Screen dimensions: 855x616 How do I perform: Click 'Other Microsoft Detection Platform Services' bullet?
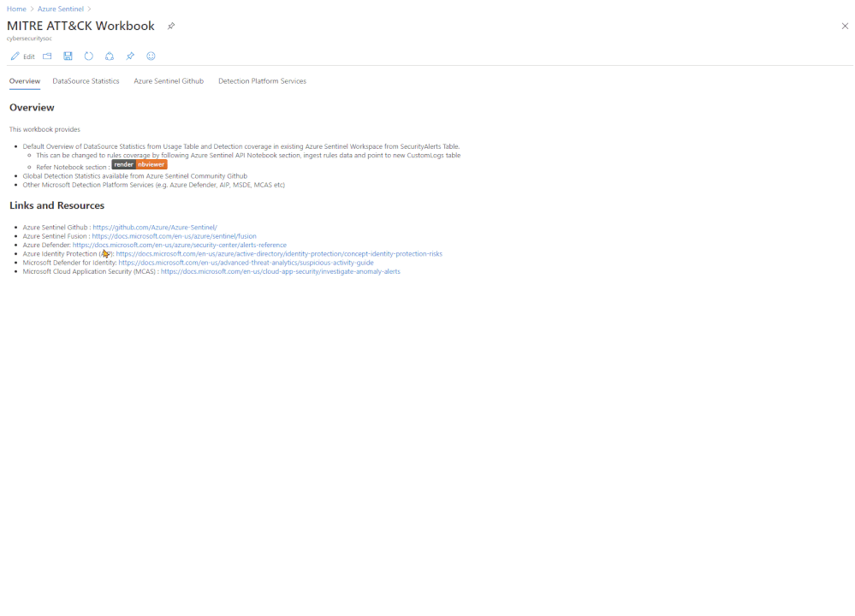click(154, 185)
